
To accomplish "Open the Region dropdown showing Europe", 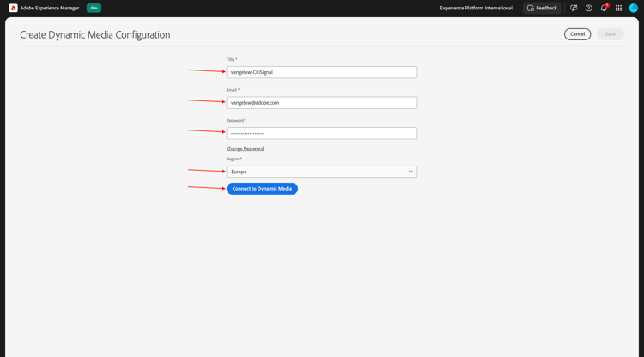I will tap(322, 172).
